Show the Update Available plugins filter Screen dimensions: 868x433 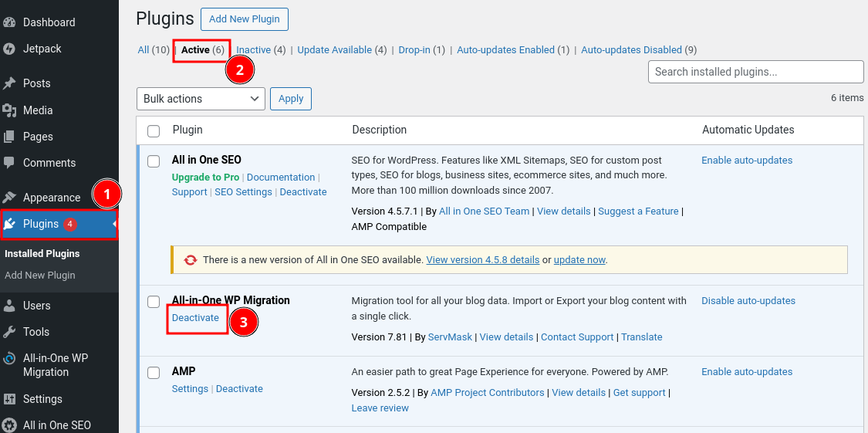pos(335,50)
